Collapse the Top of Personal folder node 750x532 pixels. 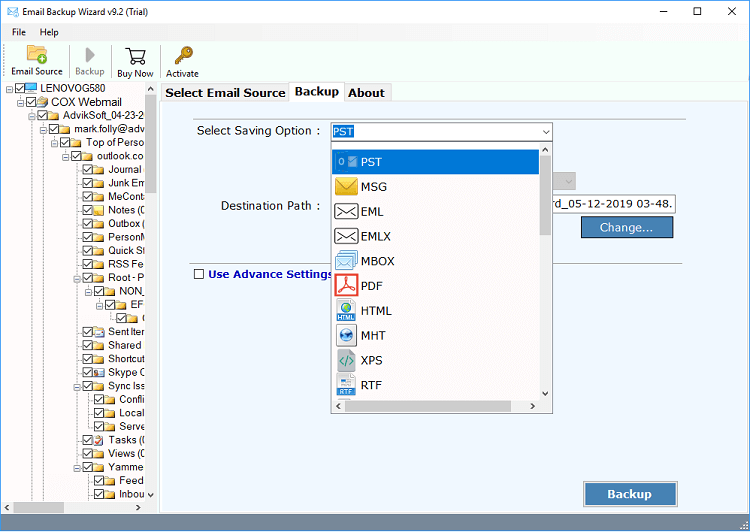[54, 143]
